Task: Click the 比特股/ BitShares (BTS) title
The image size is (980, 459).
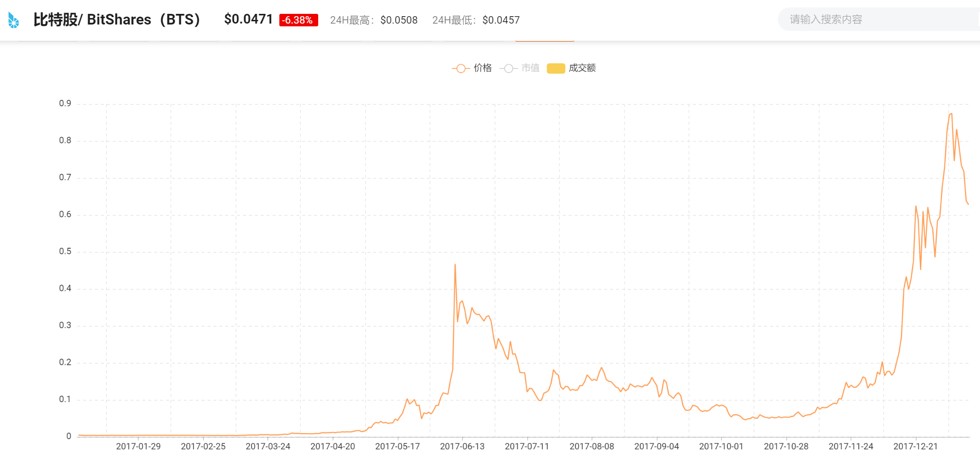Action: pos(117,19)
